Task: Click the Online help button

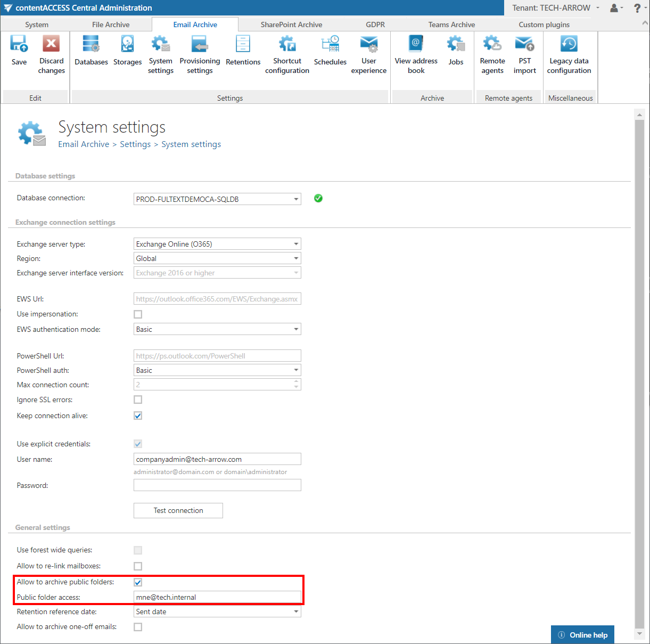Action: click(582, 635)
